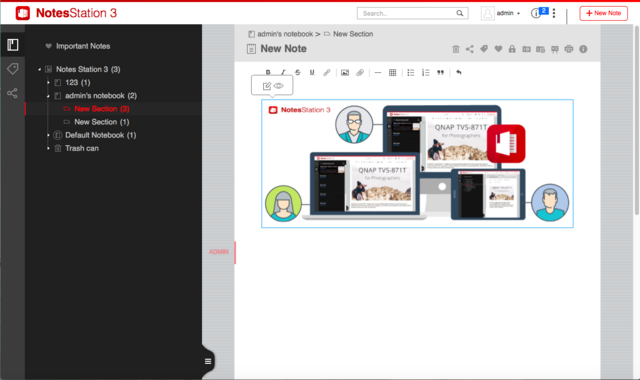Share the note via the share icon

point(470,49)
